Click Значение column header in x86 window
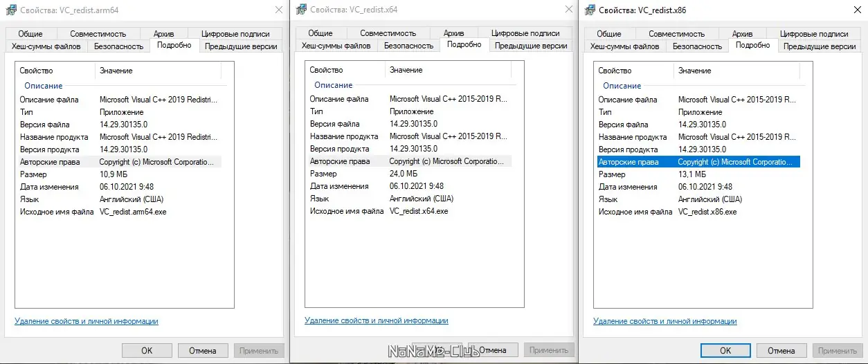The width and height of the screenshot is (868, 364). [736, 71]
